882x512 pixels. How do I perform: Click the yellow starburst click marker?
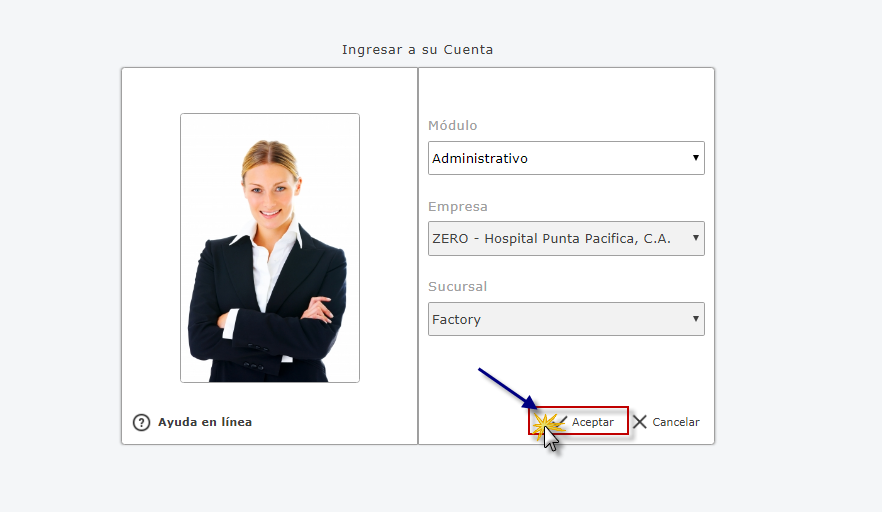(546, 425)
